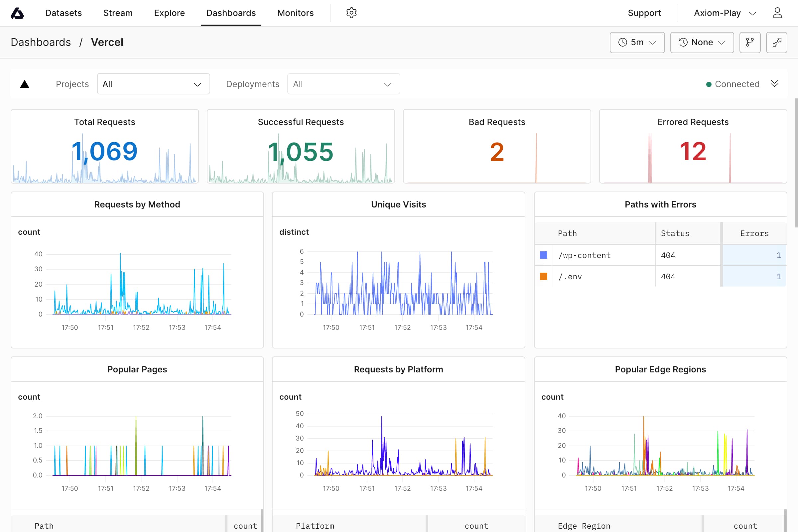Click the blue /wp-content color swatch
This screenshot has height=532, width=798.
pos(544,255)
